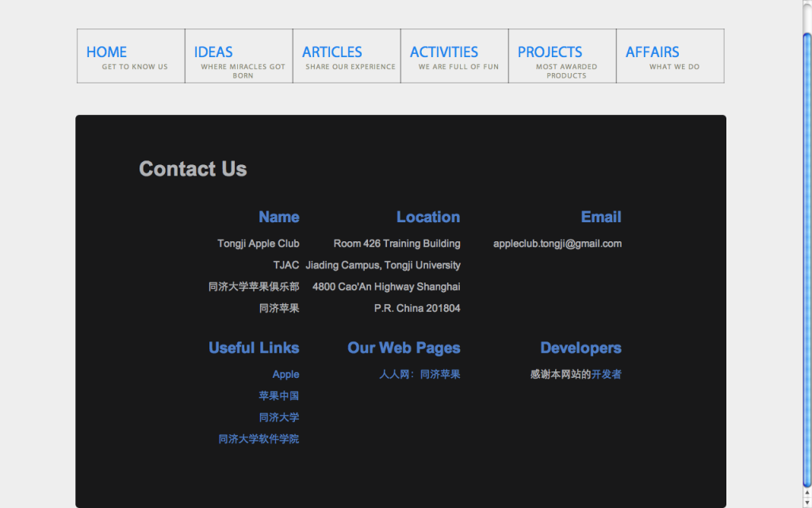Click the scrollbar up arrow near bottom
Screen dimensions: 812x508
(x=806, y=493)
